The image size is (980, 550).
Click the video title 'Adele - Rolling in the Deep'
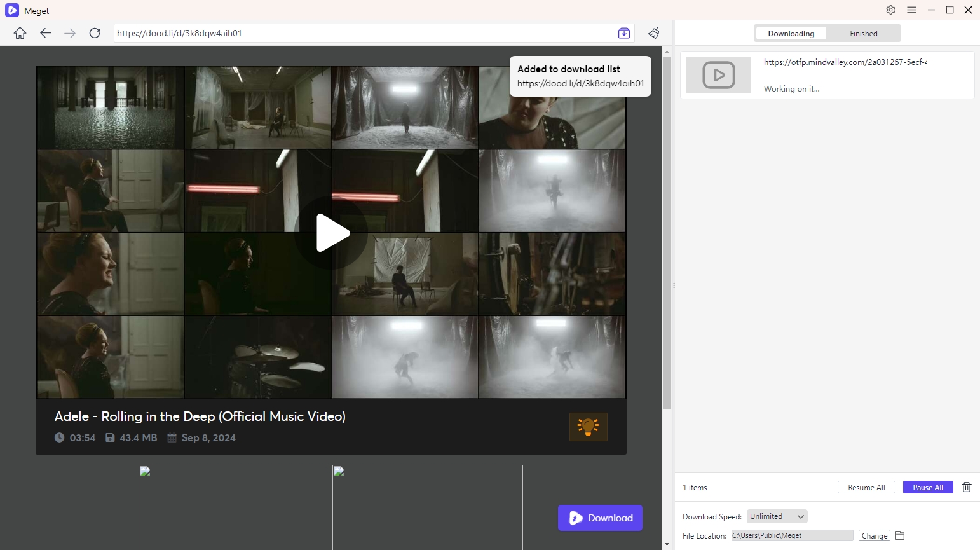[200, 416]
